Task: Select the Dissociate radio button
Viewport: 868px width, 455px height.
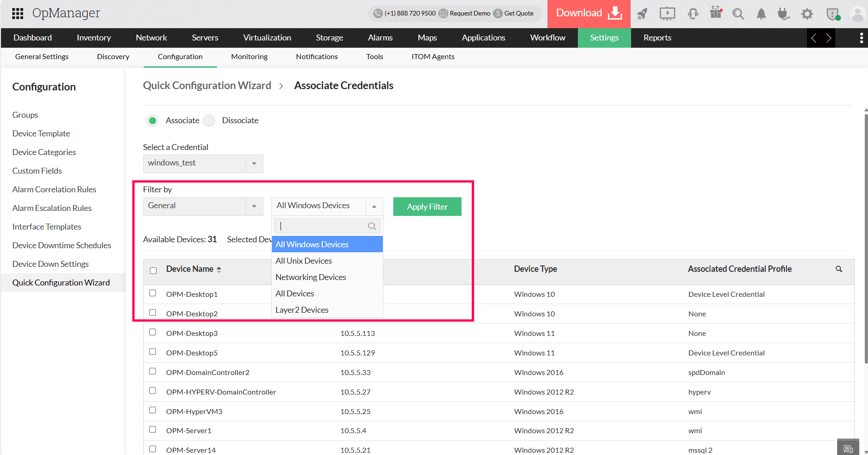Action: click(209, 120)
